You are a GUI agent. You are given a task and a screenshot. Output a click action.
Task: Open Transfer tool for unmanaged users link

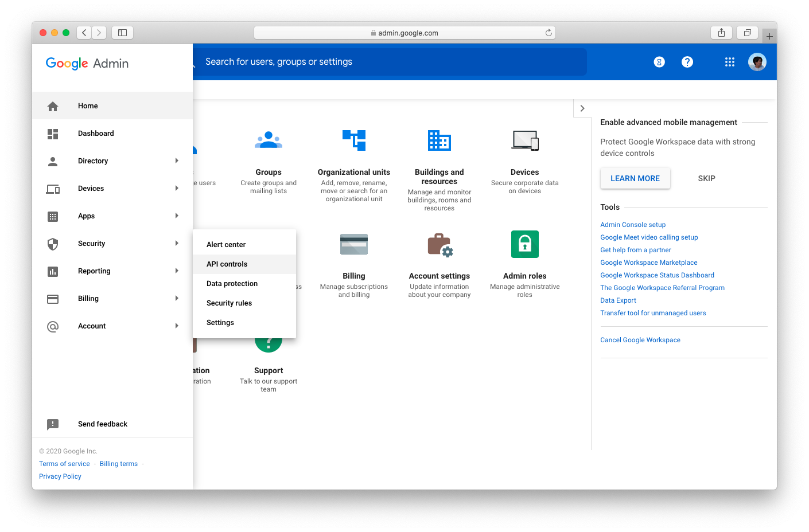point(653,313)
